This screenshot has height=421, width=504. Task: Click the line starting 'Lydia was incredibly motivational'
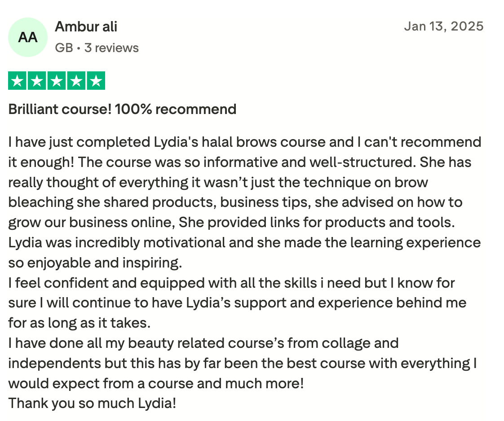tap(244, 243)
